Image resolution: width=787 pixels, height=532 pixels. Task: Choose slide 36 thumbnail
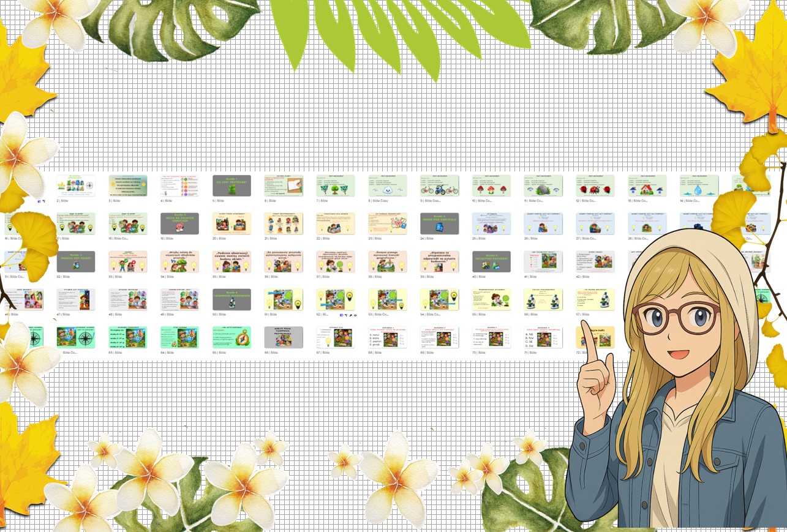284,261
